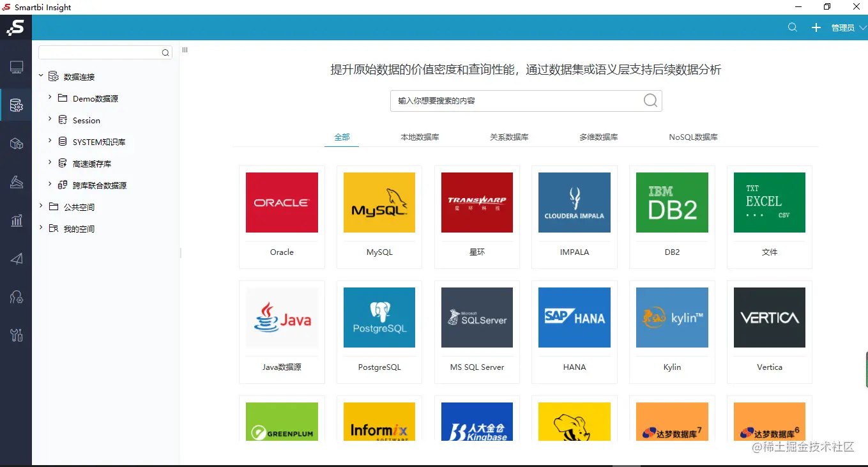Collapse the 数据连接 tree node
This screenshot has width=868, height=467.
(x=41, y=75)
